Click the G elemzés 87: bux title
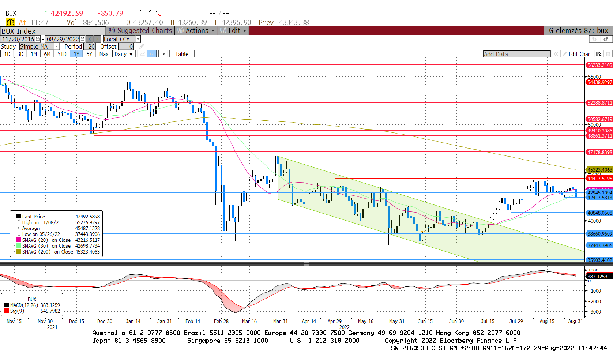 coord(578,31)
